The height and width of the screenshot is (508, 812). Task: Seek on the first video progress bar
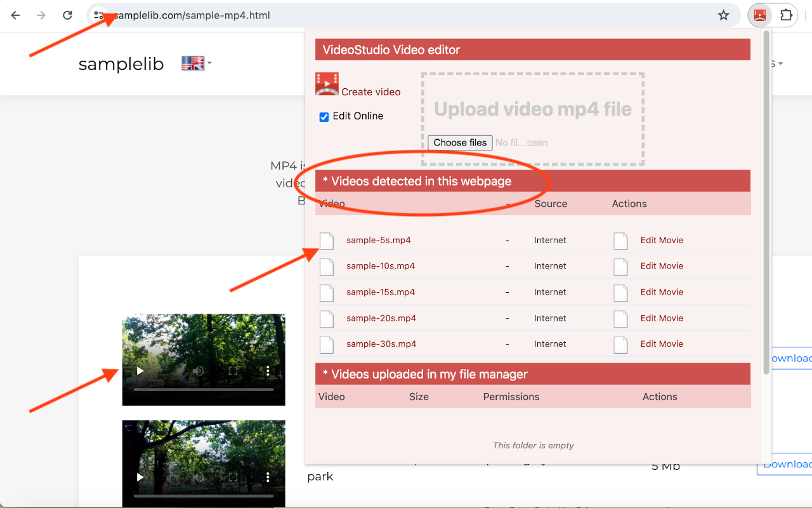pyautogui.click(x=204, y=389)
